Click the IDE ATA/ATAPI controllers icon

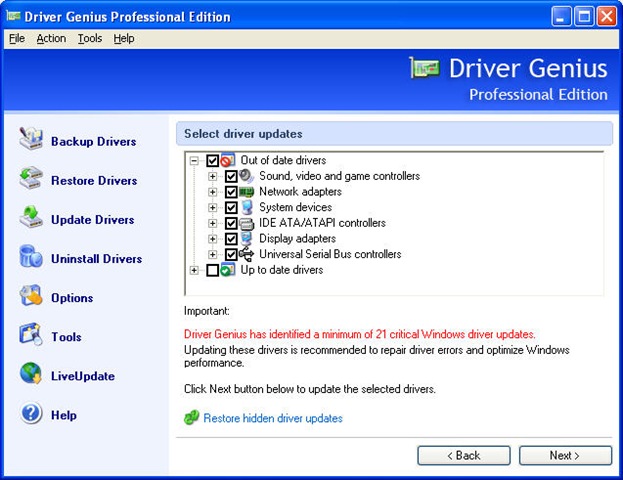246,223
